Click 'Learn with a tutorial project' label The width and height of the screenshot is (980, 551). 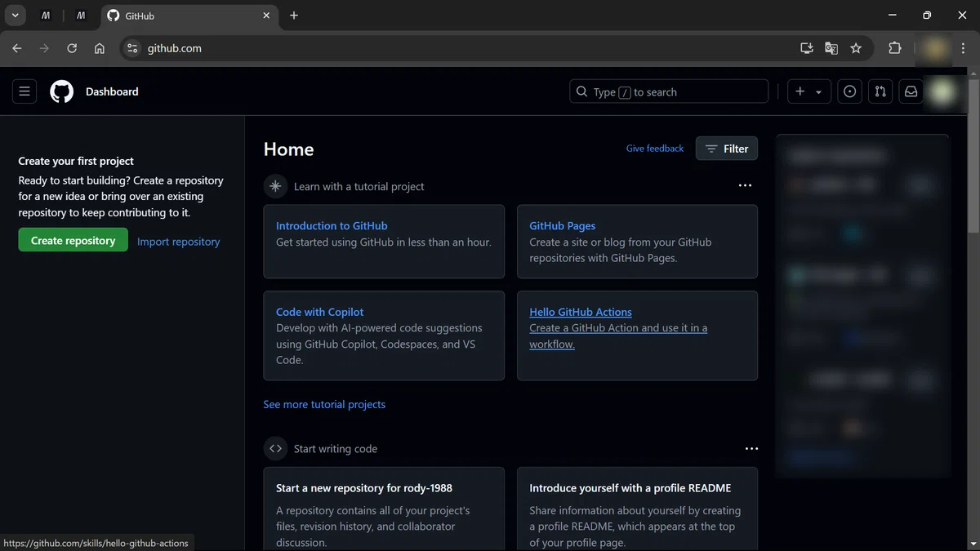tap(359, 187)
